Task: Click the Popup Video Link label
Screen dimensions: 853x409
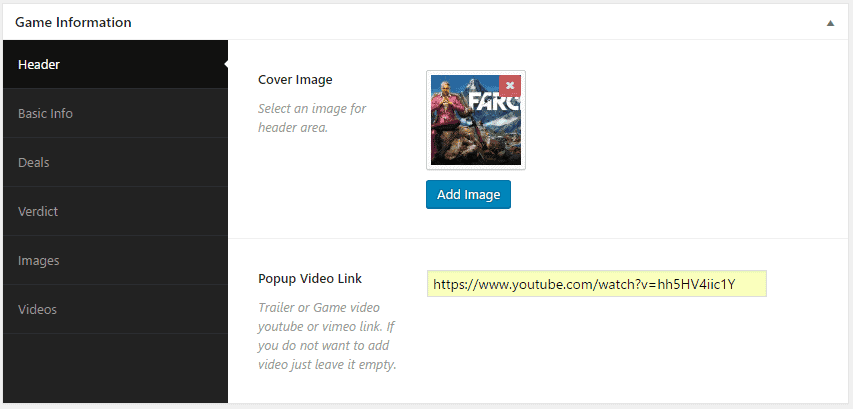Action: coord(310,279)
